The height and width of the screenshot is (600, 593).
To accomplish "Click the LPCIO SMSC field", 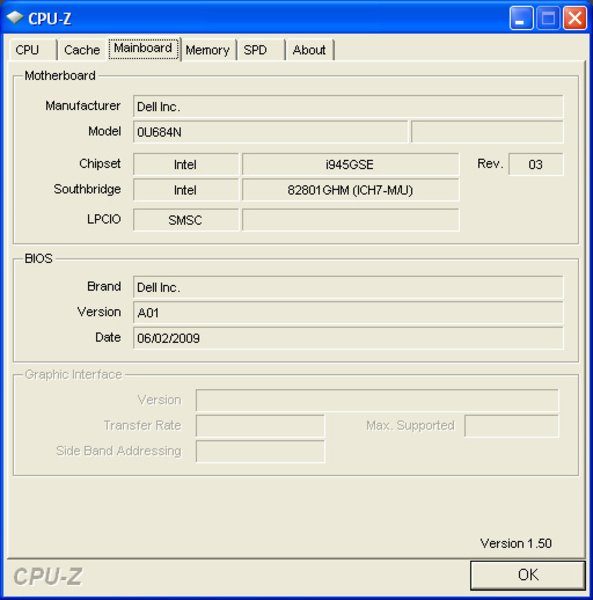I will click(x=186, y=220).
